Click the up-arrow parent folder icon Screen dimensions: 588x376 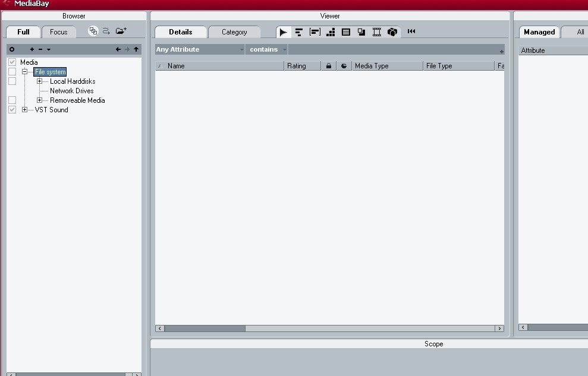tap(136, 49)
